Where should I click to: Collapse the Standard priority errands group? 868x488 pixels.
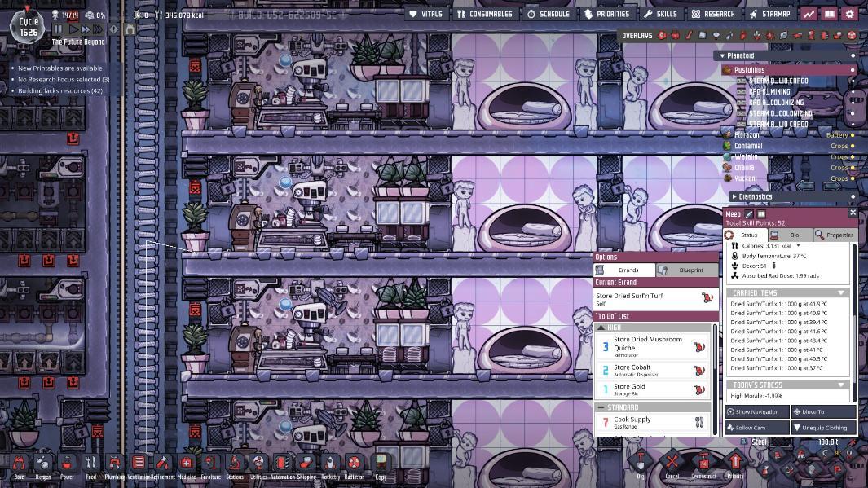click(601, 407)
